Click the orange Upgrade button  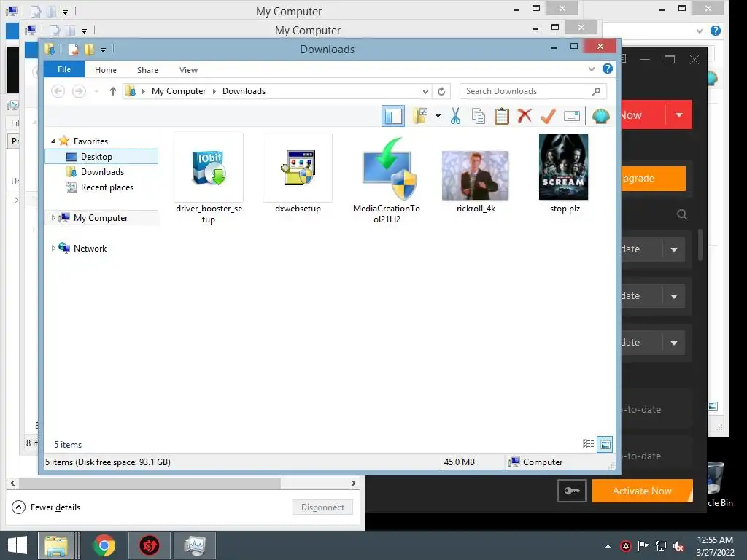pyautogui.click(x=653, y=178)
